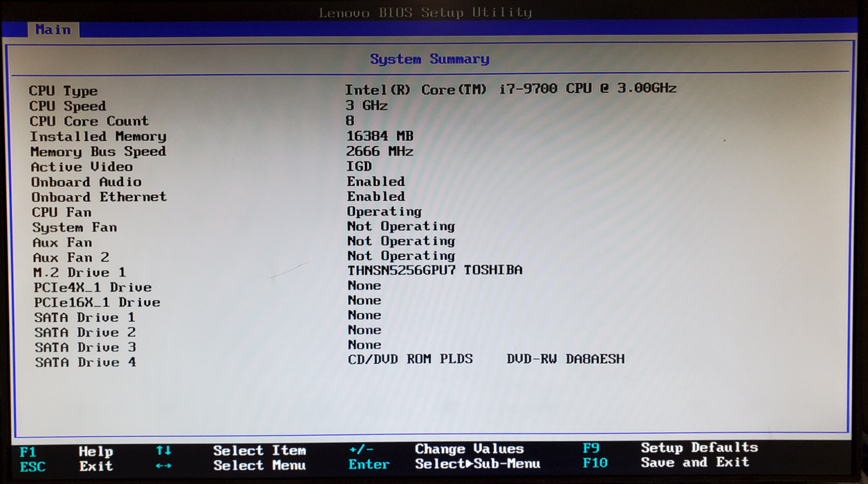
Task: Click the PCIe16X_1 Drive label
Action: click(x=97, y=303)
